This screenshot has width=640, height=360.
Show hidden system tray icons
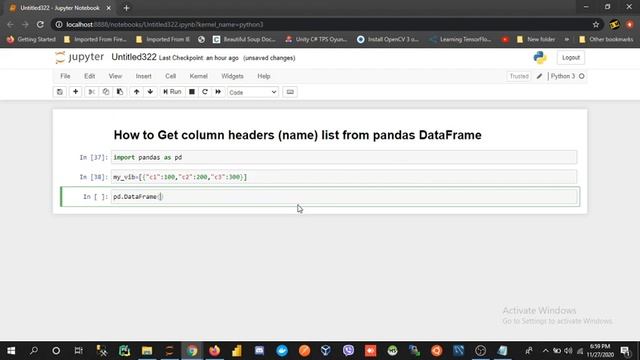click(x=546, y=351)
